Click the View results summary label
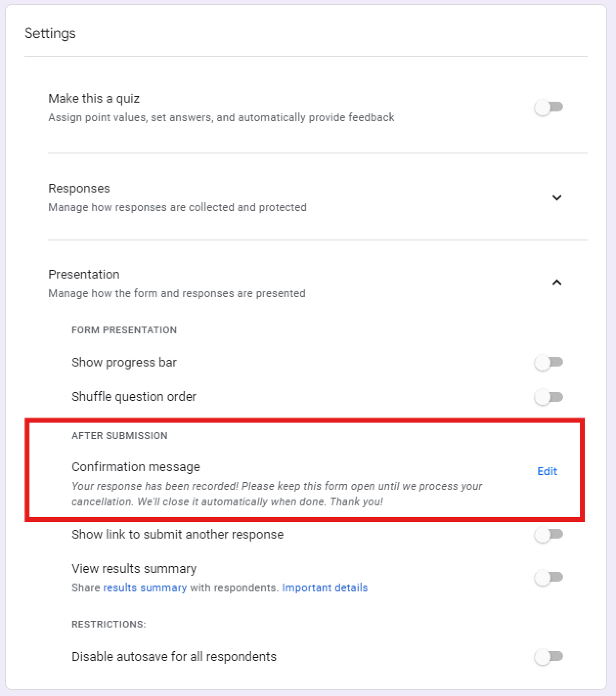Viewport: 616px width, 696px height. 134,568
